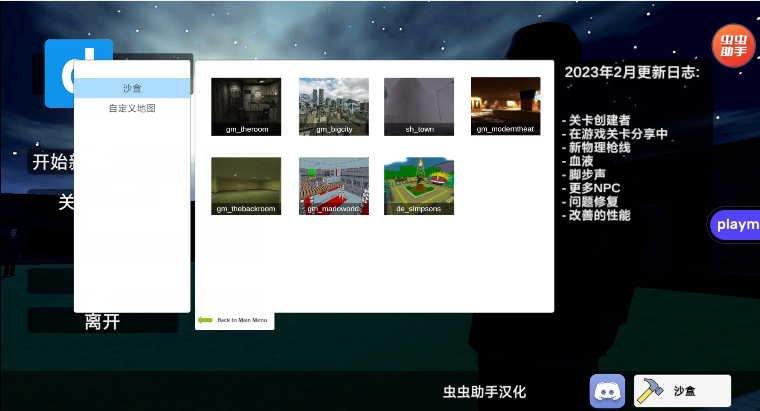Select the gm_theroom map thumbnail

pos(246,107)
